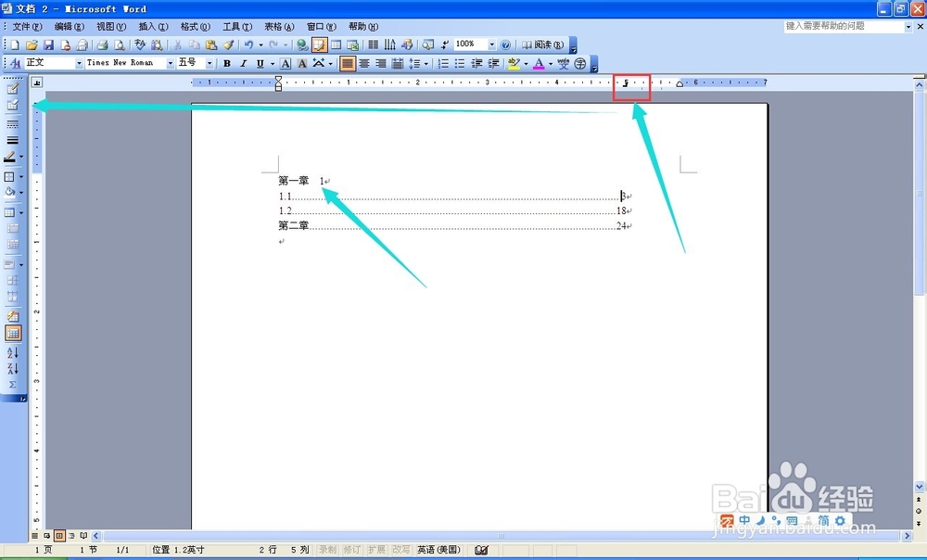
Task: Increase paragraph indent
Action: (x=493, y=63)
